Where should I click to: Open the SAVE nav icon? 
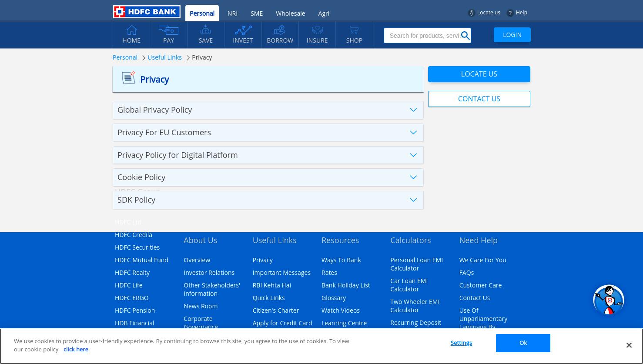pyautogui.click(x=206, y=30)
